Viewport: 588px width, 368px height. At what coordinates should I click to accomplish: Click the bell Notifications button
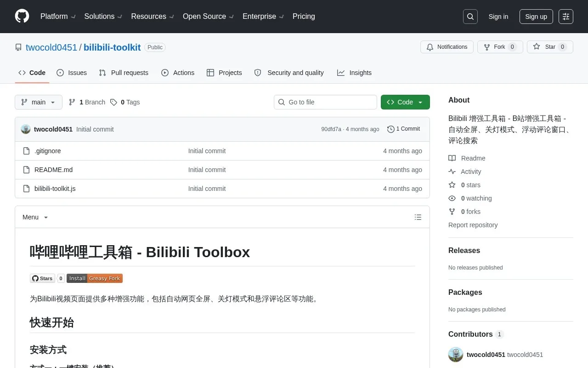coord(447,47)
